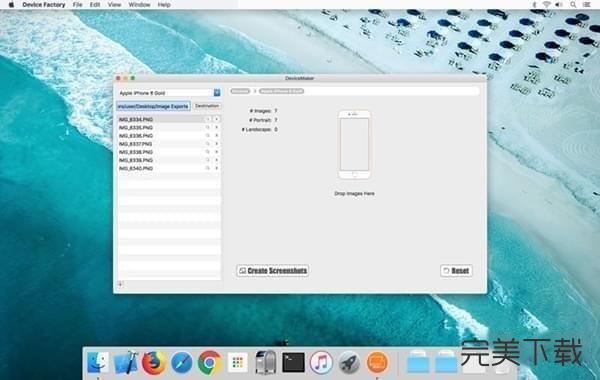Preview IMG_8337.PNG with its magnifier icon

tap(208, 144)
